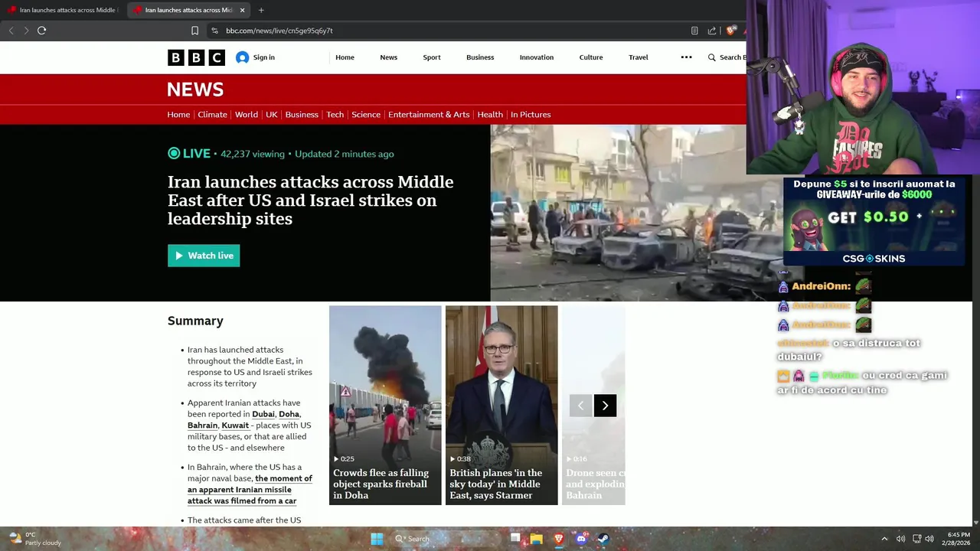Screen dimensions: 980x551
Task: Open Steam from the taskbar
Action: [603, 539]
